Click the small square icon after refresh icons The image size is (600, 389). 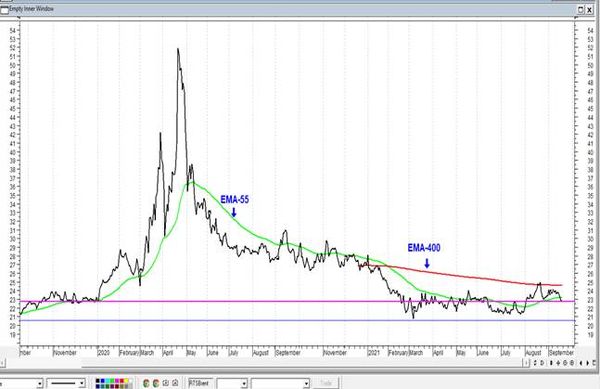[166, 383]
